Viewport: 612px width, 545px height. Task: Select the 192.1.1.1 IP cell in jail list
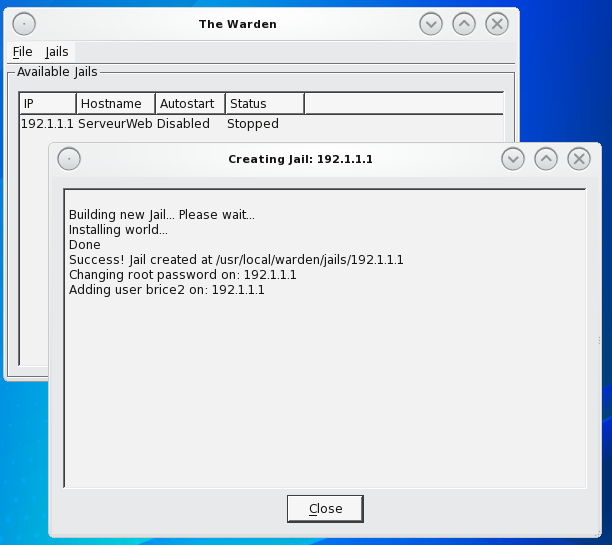(47, 124)
